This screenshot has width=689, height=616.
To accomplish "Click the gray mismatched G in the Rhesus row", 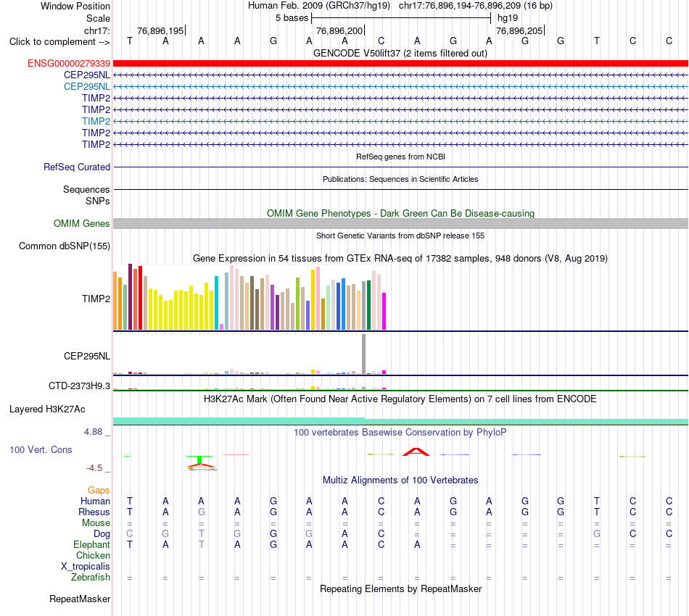I will tap(201, 512).
